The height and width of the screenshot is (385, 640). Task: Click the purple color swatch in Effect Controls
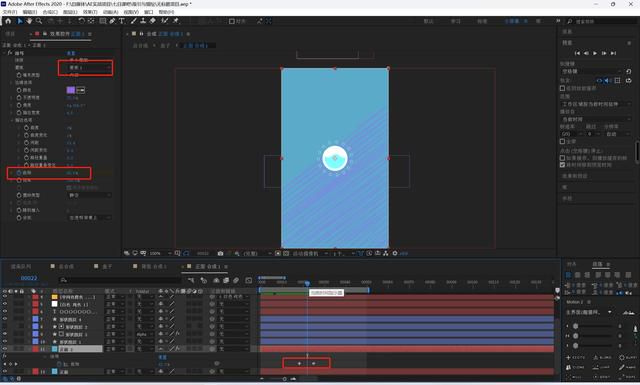point(71,90)
